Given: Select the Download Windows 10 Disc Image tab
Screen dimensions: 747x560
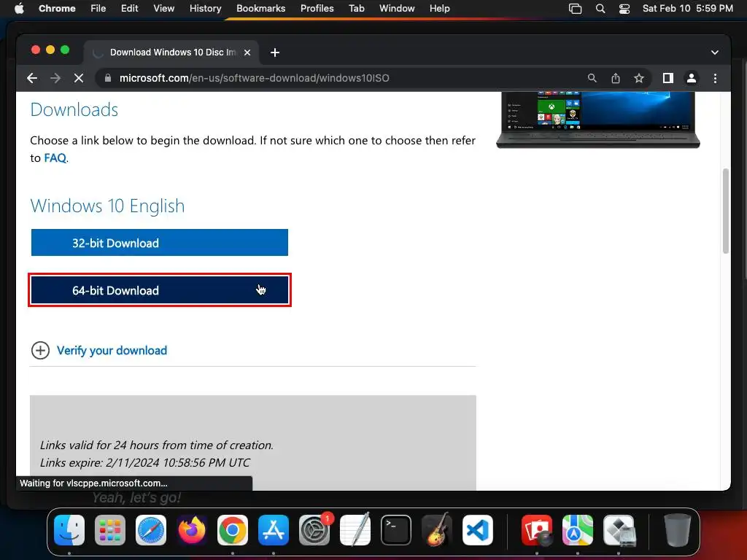Looking at the screenshot, I should 171,52.
